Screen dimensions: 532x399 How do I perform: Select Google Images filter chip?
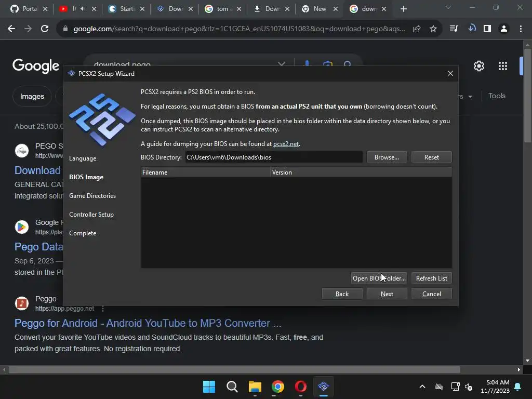[x=32, y=96]
